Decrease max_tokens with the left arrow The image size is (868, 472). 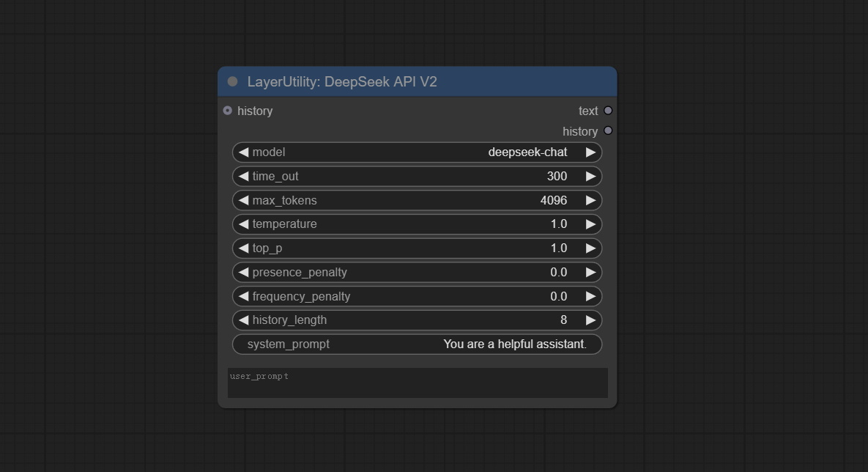[x=243, y=201]
